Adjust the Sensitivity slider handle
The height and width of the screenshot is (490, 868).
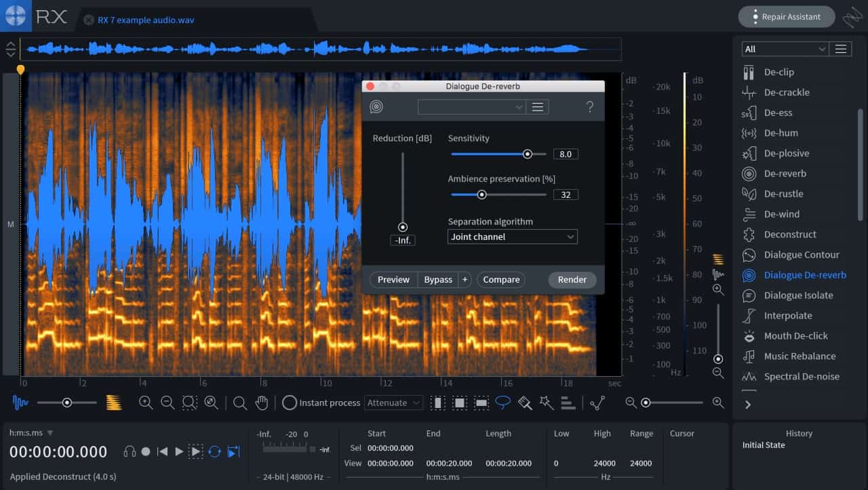pyautogui.click(x=527, y=154)
